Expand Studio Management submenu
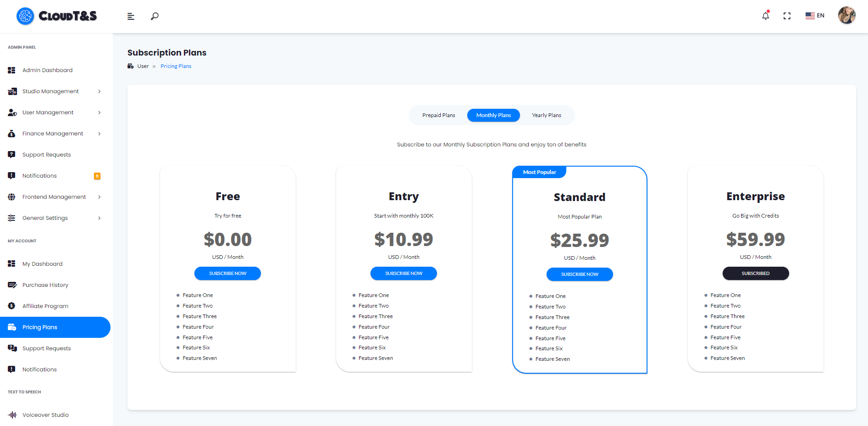 [x=99, y=91]
